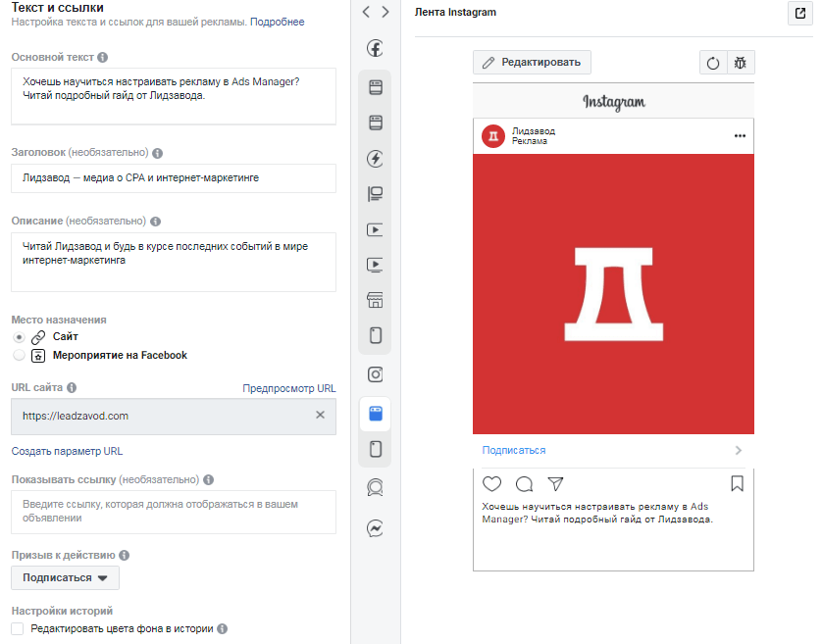Click the comment bubble icon in preview

pos(524,484)
